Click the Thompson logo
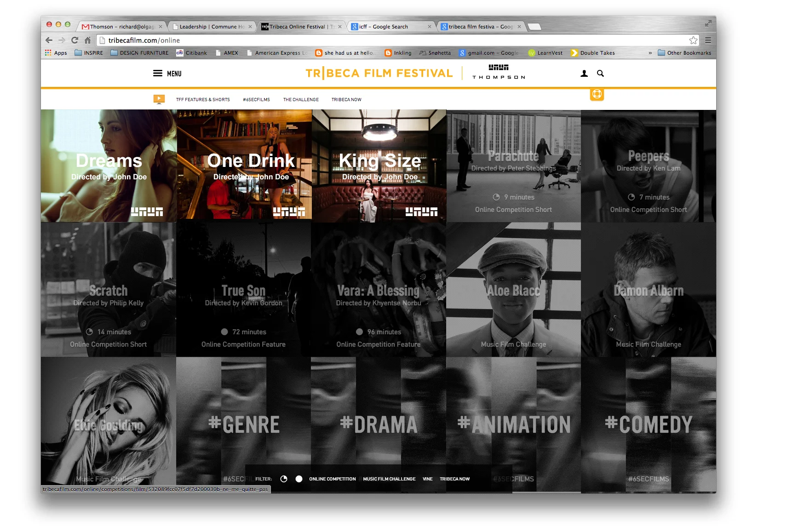Screen dimensions: 787x532 click(x=498, y=72)
